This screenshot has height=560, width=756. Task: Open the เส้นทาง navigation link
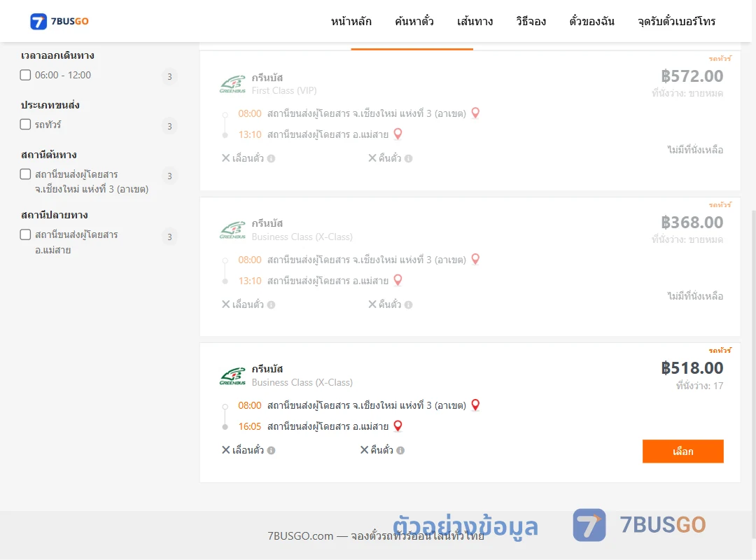point(475,21)
